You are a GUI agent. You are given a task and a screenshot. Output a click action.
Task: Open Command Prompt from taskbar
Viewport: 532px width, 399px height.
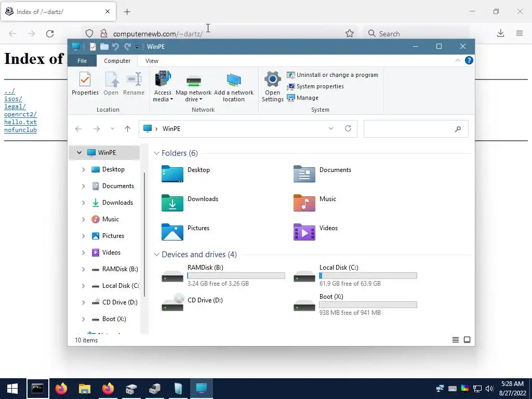[37, 389]
